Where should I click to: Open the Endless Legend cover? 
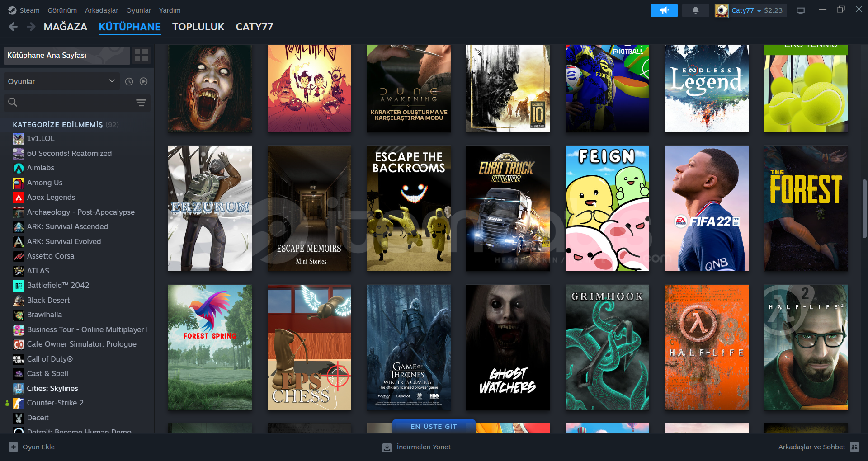pyautogui.click(x=707, y=89)
